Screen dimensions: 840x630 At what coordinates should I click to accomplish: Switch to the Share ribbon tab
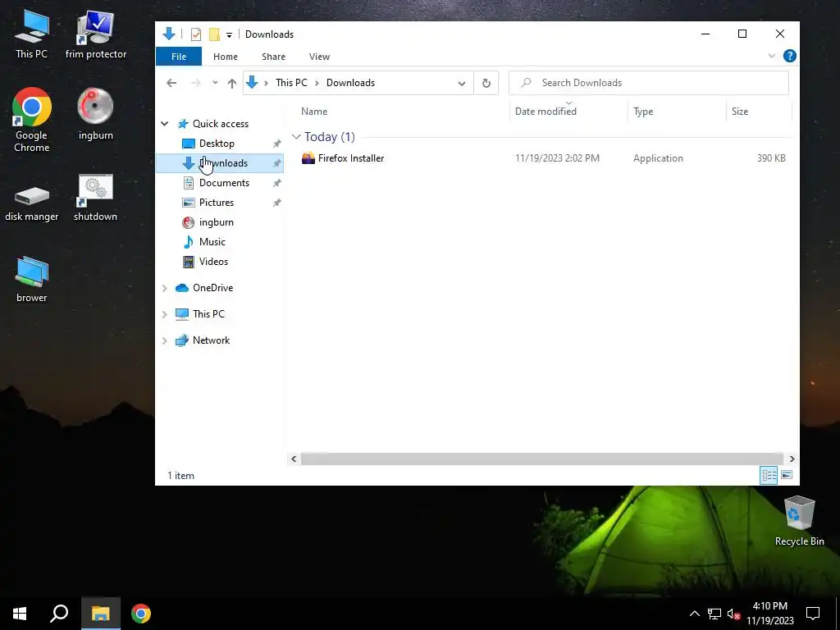(273, 57)
